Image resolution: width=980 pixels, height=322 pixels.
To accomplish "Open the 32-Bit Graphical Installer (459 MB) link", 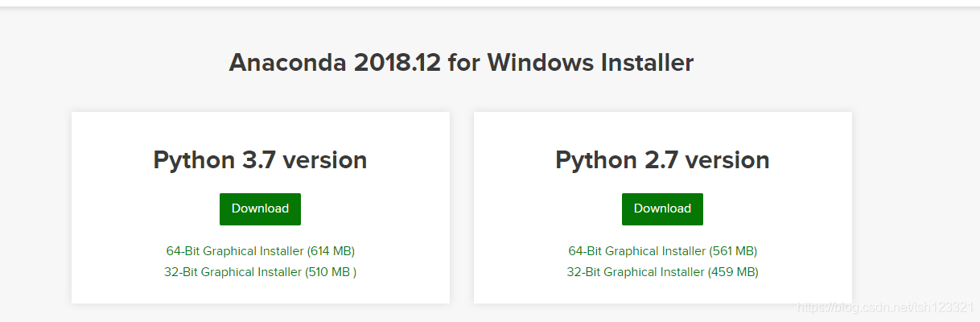I will (x=662, y=272).
